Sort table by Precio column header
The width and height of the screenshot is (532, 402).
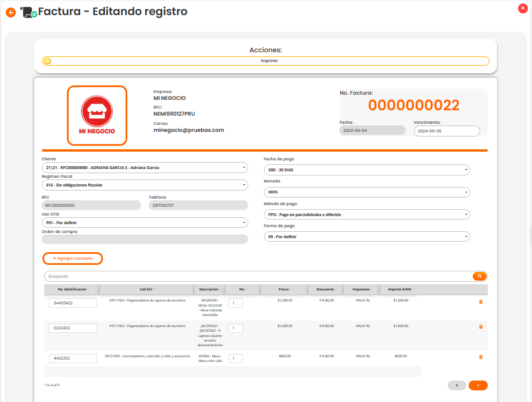pyautogui.click(x=283, y=289)
